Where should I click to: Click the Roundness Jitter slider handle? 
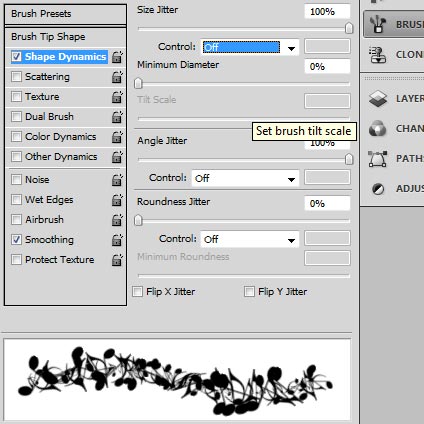tap(138, 220)
